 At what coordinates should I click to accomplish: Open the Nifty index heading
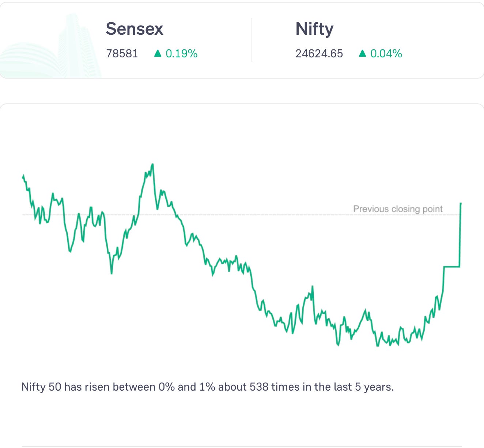pos(314,29)
